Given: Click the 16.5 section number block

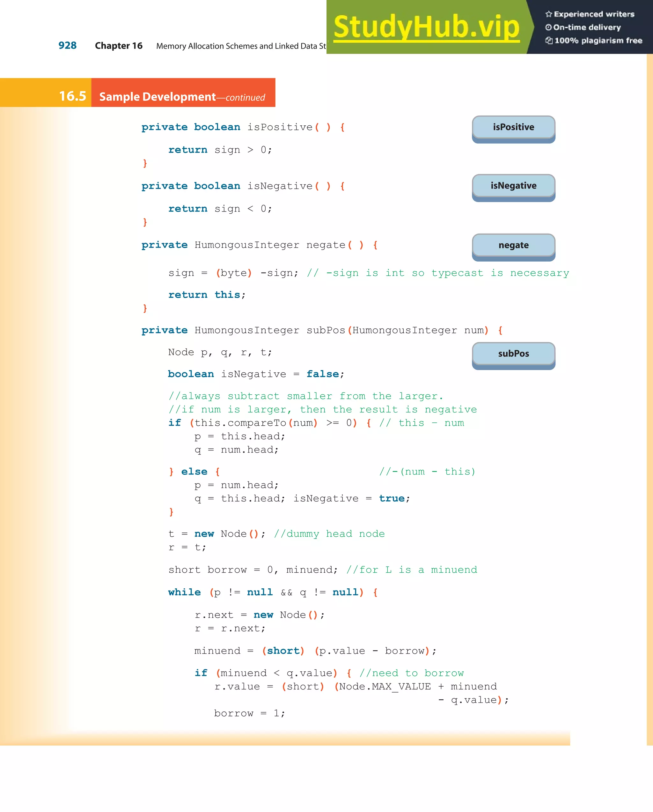Looking at the screenshot, I should 72,96.
